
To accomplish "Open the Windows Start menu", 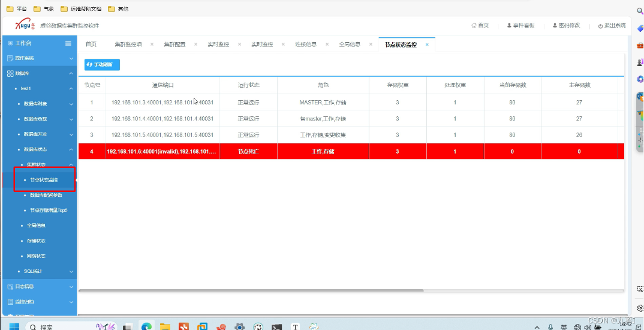I will pyautogui.click(x=14, y=327).
